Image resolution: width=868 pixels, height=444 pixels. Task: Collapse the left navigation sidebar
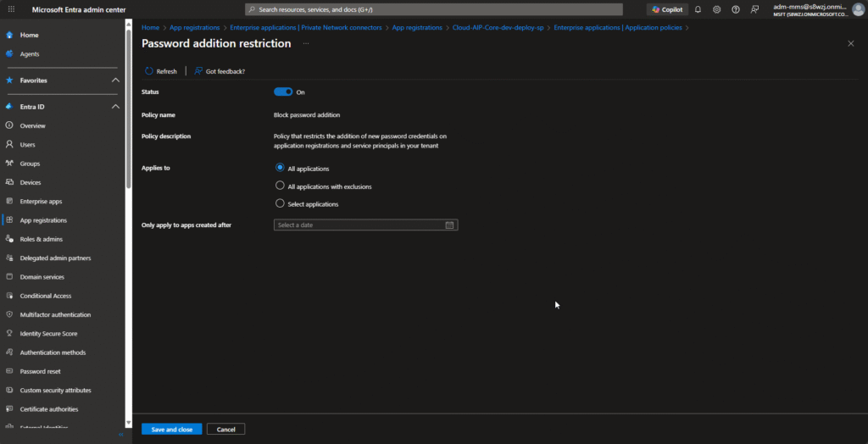(120, 435)
